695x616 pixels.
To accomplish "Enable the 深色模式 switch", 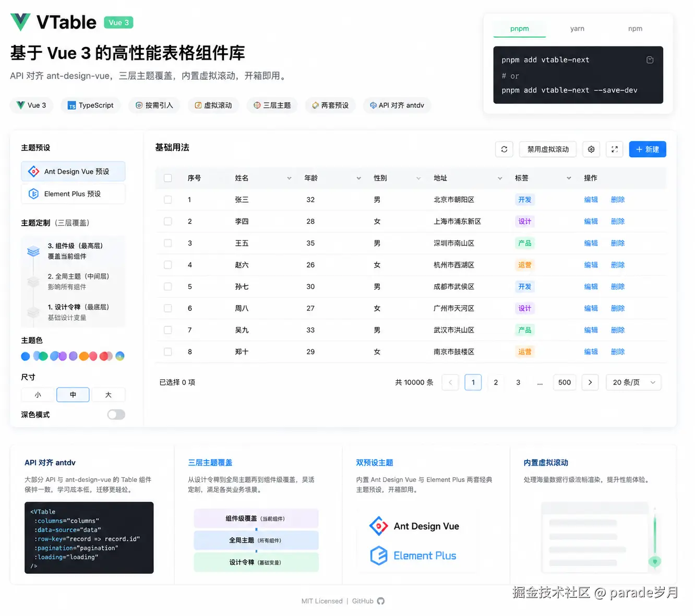I will click(116, 415).
